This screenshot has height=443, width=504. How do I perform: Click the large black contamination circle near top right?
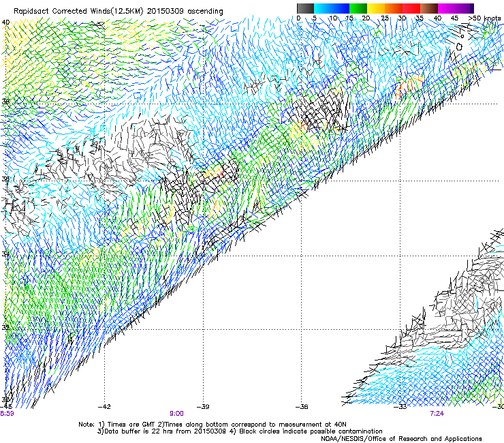click(x=459, y=47)
